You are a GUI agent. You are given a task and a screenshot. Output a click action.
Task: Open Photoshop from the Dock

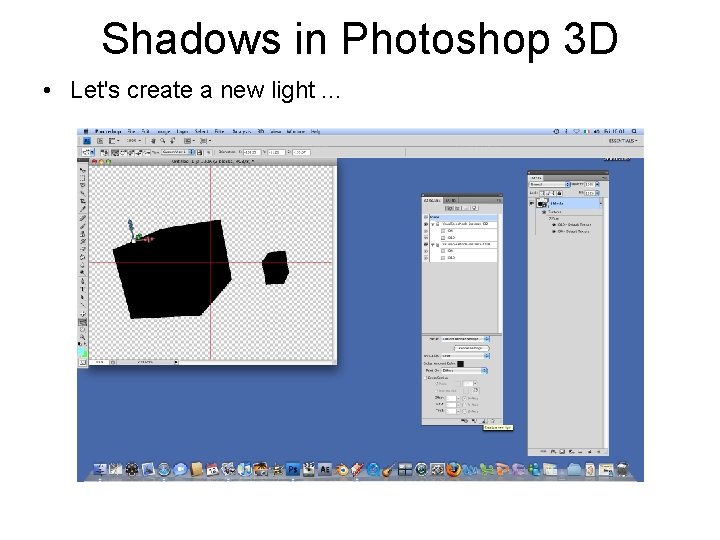tap(292, 469)
